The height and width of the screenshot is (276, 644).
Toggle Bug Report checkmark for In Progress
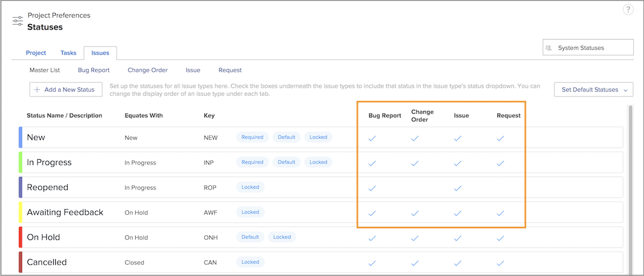[372, 163]
